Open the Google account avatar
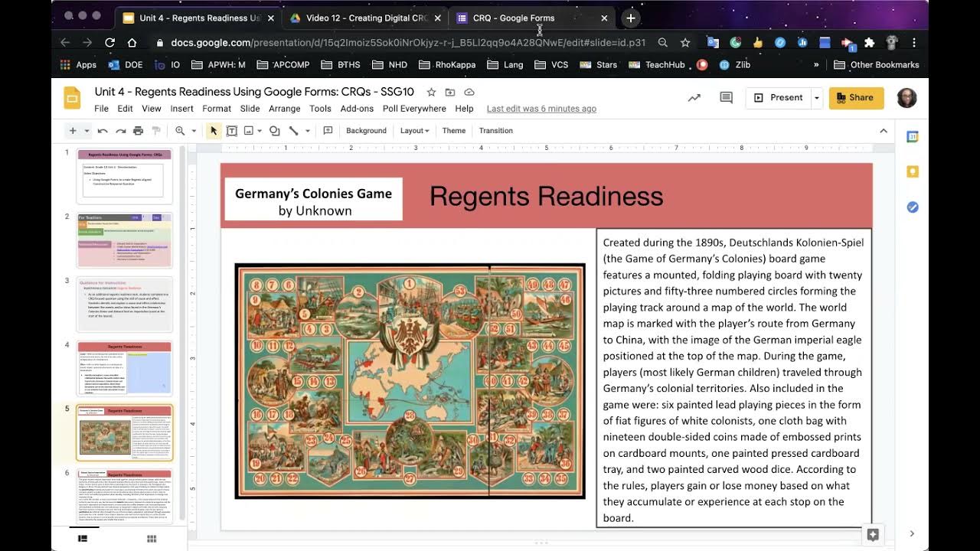The image size is (980, 551). pyautogui.click(x=906, y=98)
